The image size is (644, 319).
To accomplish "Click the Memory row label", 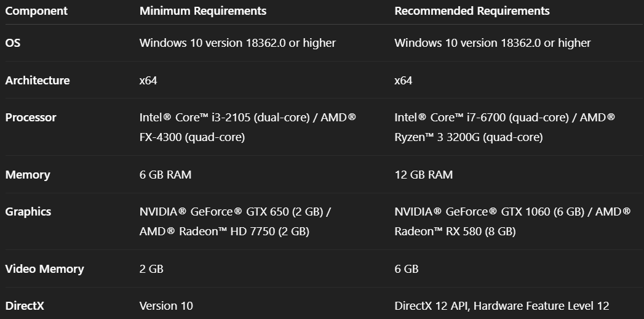I will point(28,175).
